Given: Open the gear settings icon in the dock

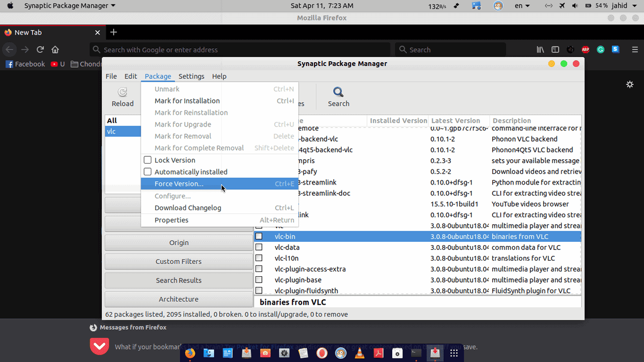Looking at the screenshot, I should (x=283, y=353).
